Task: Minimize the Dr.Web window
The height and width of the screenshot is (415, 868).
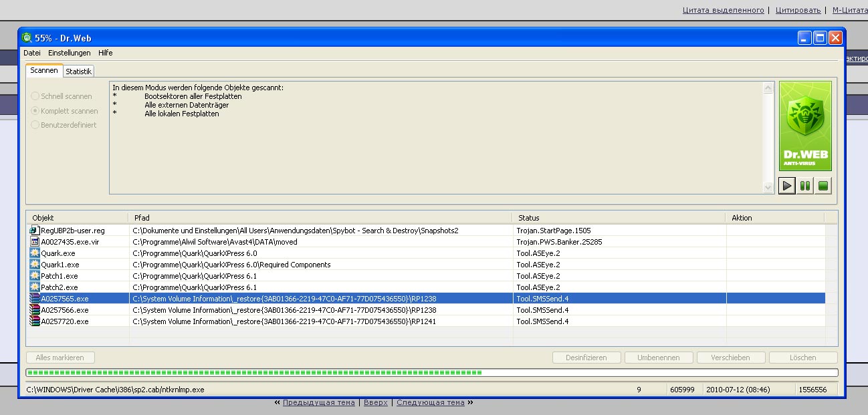Action: 804,38
